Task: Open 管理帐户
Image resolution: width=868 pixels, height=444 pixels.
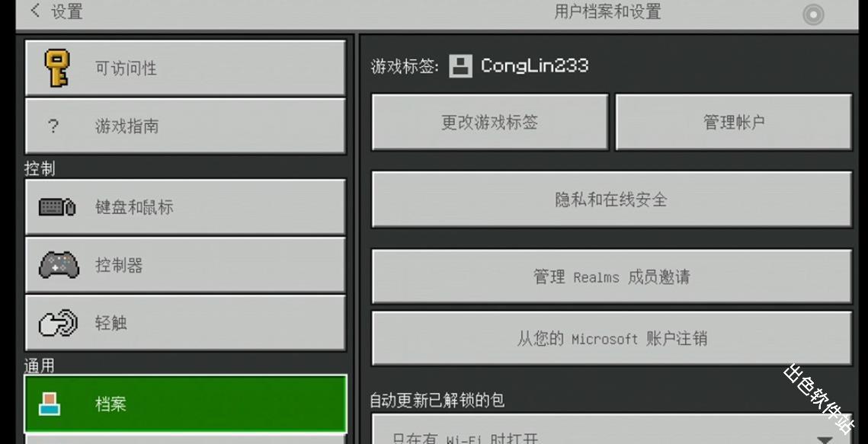Action: [x=732, y=122]
